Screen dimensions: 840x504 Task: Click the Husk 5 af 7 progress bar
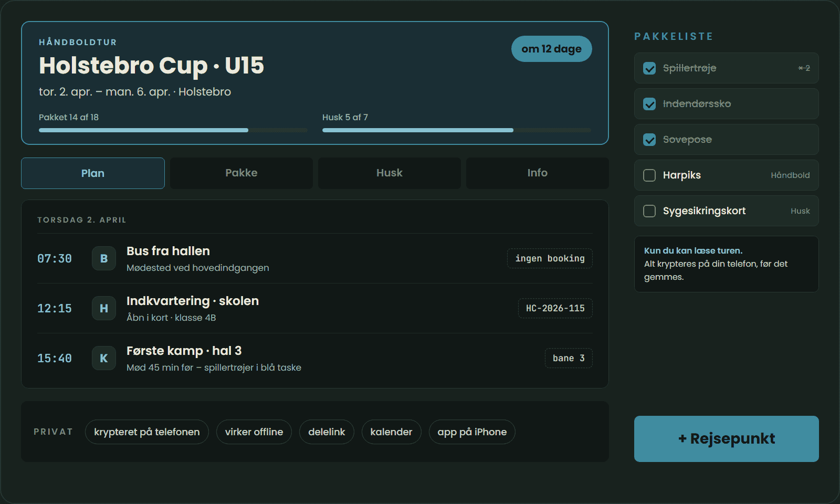[457, 130]
